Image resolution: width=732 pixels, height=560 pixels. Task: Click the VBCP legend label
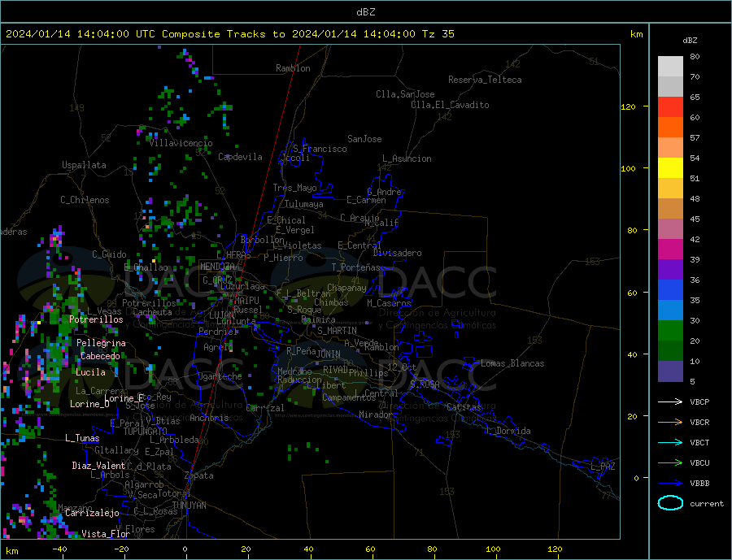[x=699, y=402]
